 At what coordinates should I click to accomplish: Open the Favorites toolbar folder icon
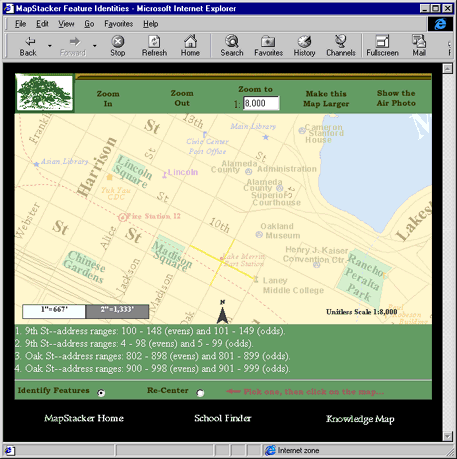coord(268,42)
